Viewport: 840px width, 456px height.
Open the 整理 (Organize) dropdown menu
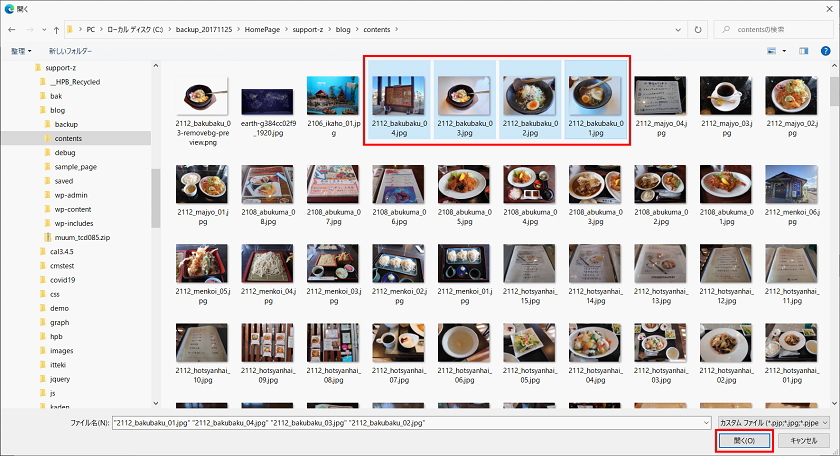coord(21,50)
